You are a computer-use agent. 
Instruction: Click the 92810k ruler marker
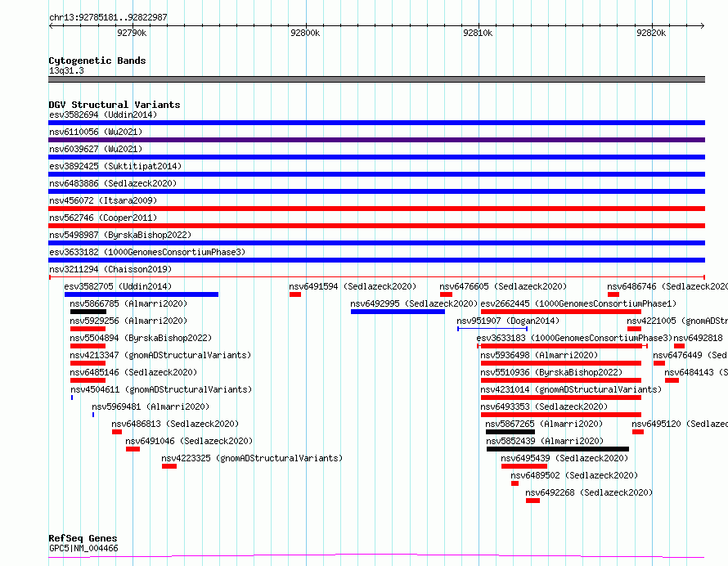click(x=478, y=33)
